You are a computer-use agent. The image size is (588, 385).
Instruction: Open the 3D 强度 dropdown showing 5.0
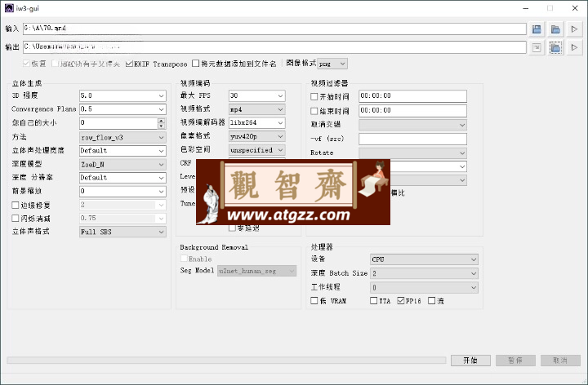tap(122, 96)
